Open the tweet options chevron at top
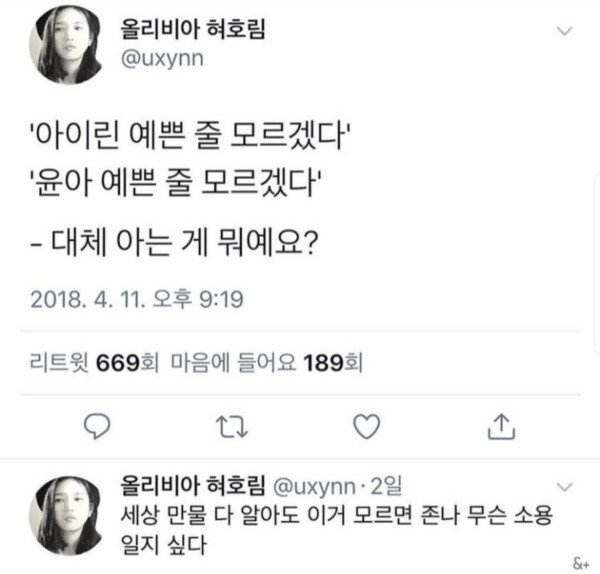The image size is (600, 574). pyautogui.click(x=565, y=32)
